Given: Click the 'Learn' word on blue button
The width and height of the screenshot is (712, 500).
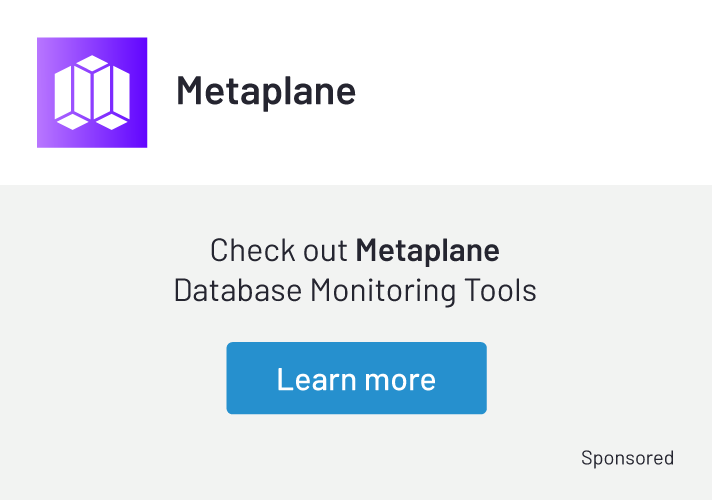Looking at the screenshot, I should pyautogui.click(x=316, y=379).
